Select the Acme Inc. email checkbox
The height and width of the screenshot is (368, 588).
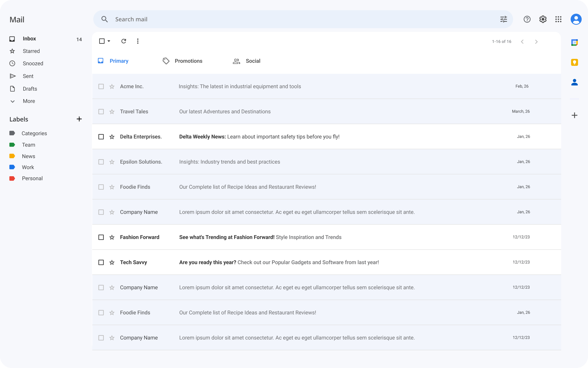101,86
